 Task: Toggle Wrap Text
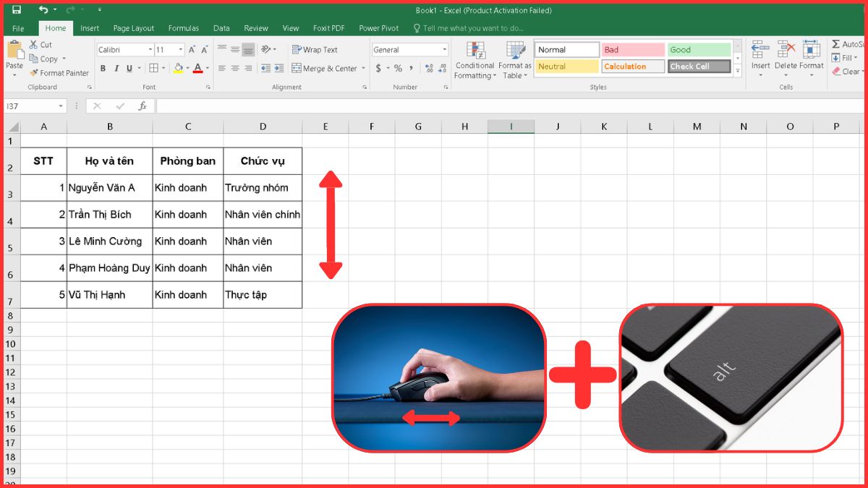(x=315, y=50)
